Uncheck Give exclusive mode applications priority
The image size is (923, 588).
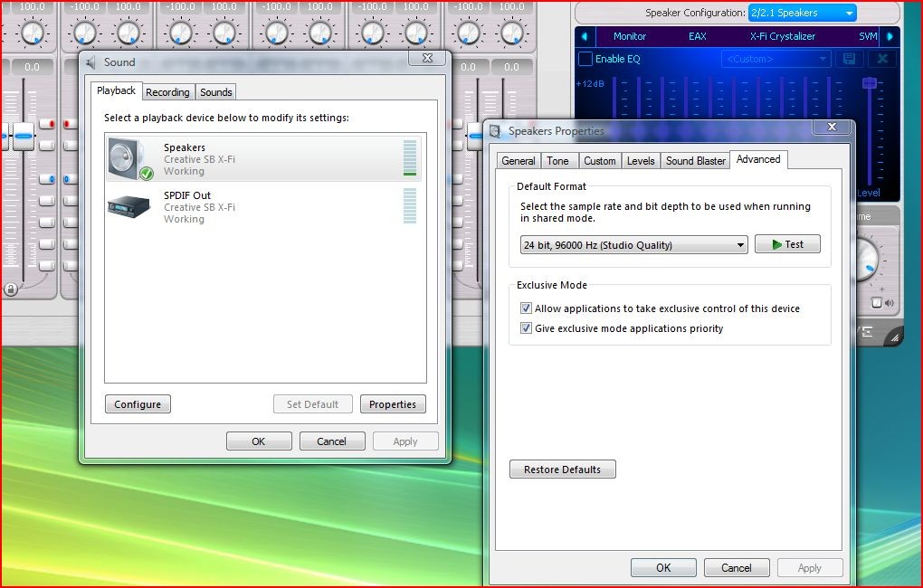tap(527, 328)
